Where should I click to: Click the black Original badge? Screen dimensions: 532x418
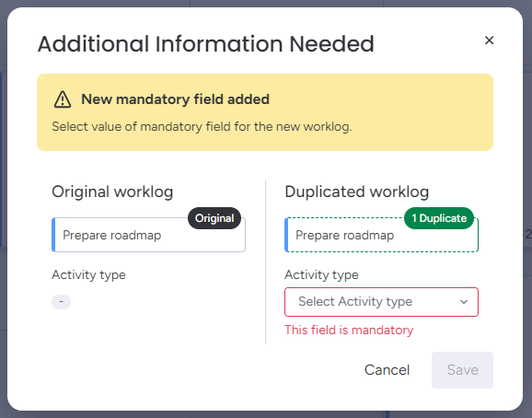(214, 218)
